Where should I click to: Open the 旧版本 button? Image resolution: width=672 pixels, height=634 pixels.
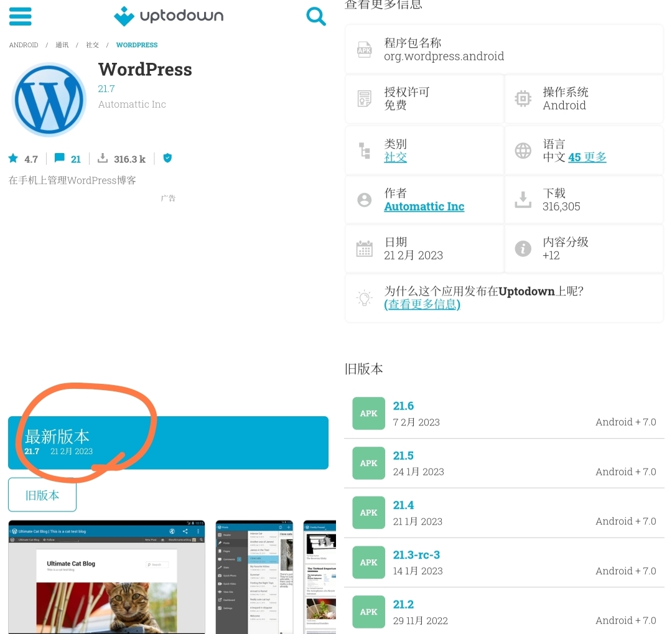coord(42,495)
